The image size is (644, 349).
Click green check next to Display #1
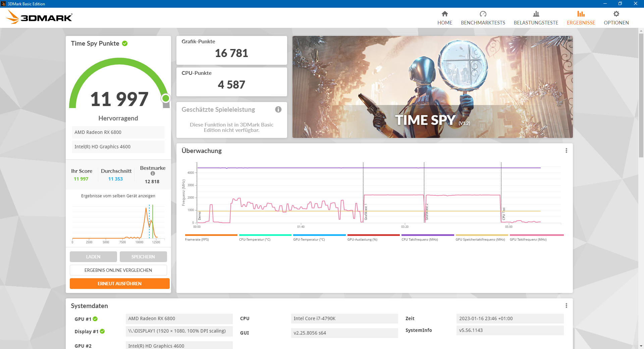point(102,331)
